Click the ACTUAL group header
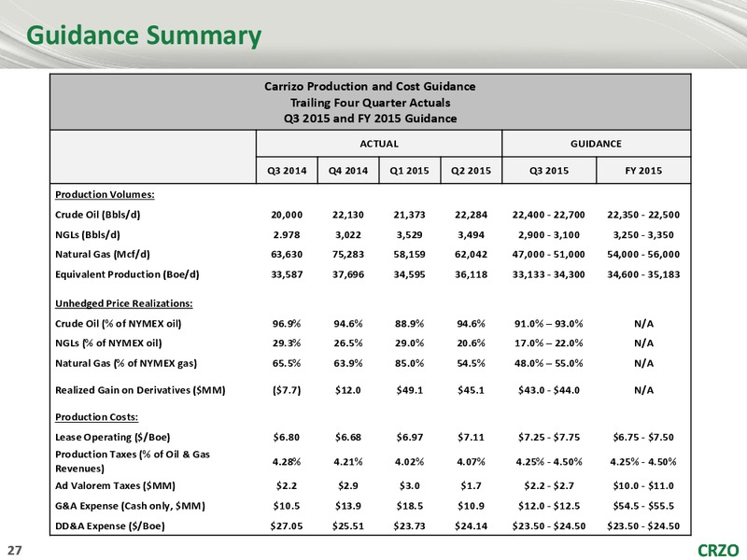This screenshot has height=560, width=747. (379, 144)
